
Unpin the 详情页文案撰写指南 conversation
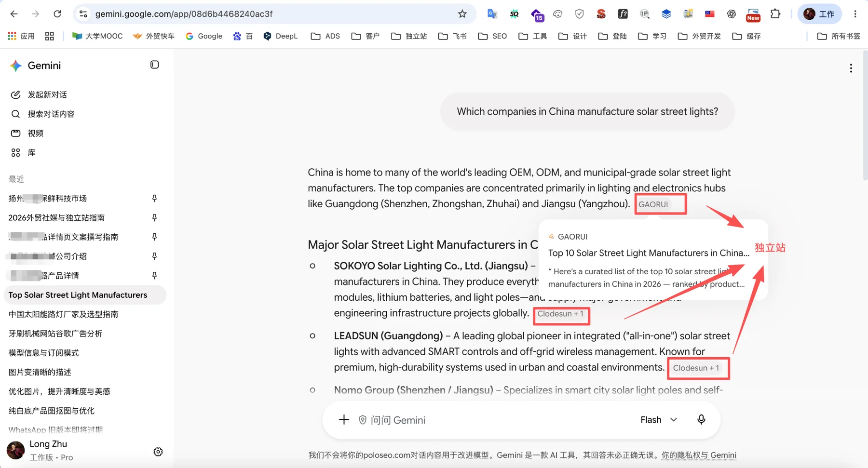tap(154, 237)
